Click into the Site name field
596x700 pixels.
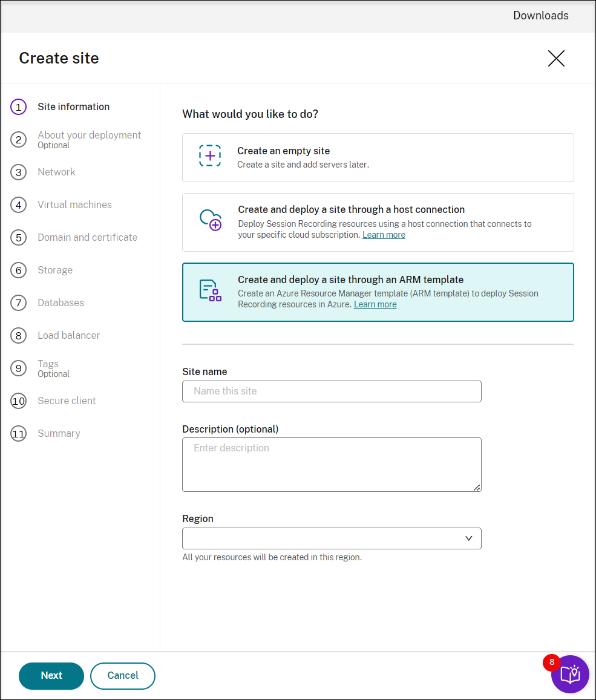(332, 391)
